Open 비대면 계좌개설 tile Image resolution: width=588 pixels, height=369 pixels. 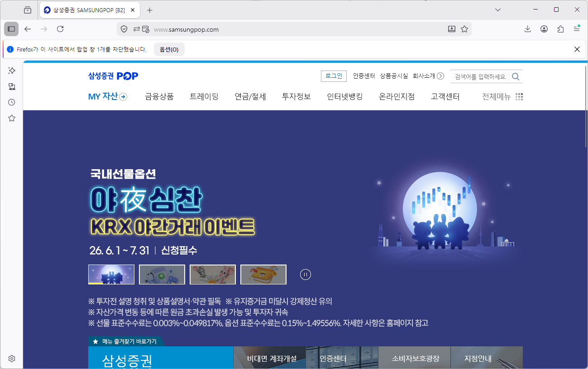270,358
